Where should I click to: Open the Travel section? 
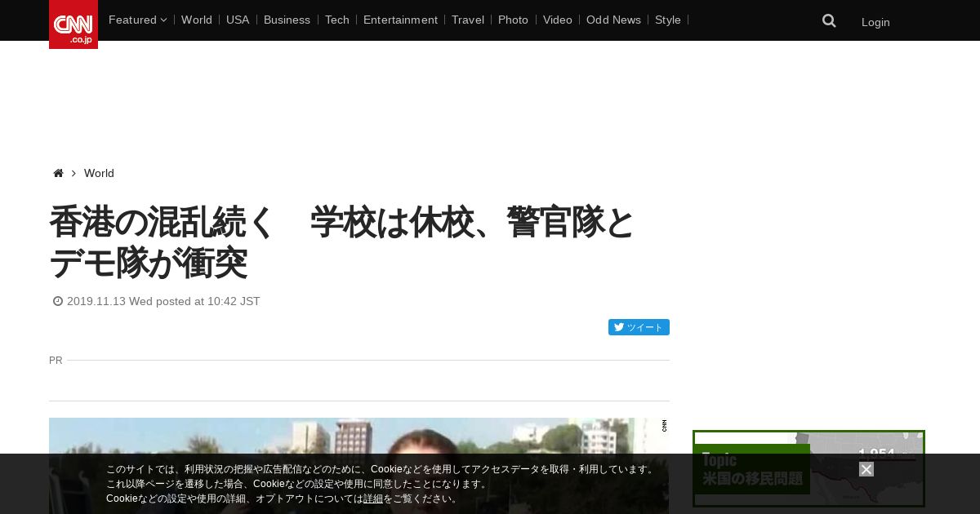[468, 20]
